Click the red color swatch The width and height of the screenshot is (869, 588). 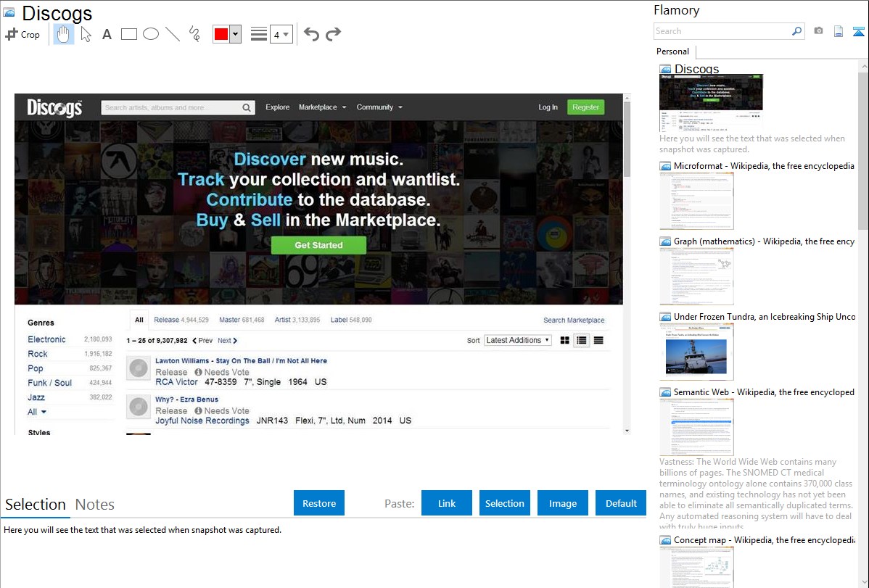(x=221, y=34)
